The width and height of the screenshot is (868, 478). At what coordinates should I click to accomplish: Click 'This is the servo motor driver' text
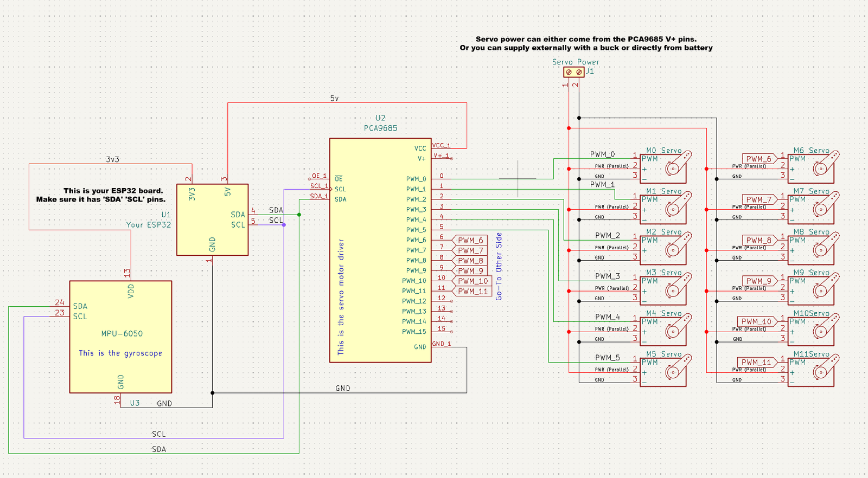(341, 297)
